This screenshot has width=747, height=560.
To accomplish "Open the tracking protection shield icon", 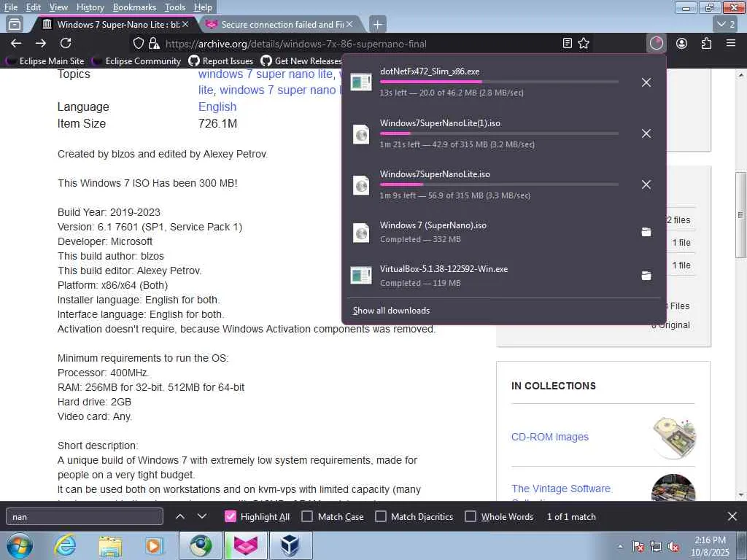I will click(138, 43).
